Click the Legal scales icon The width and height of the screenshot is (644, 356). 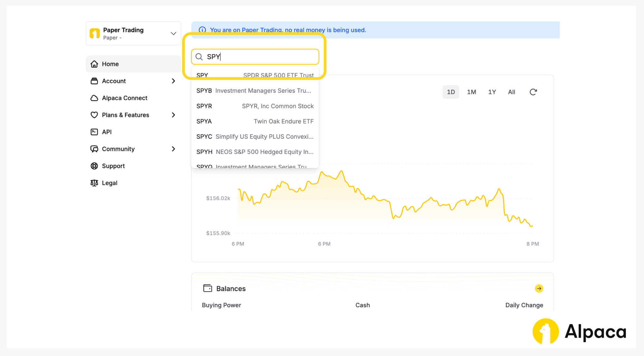tap(94, 183)
